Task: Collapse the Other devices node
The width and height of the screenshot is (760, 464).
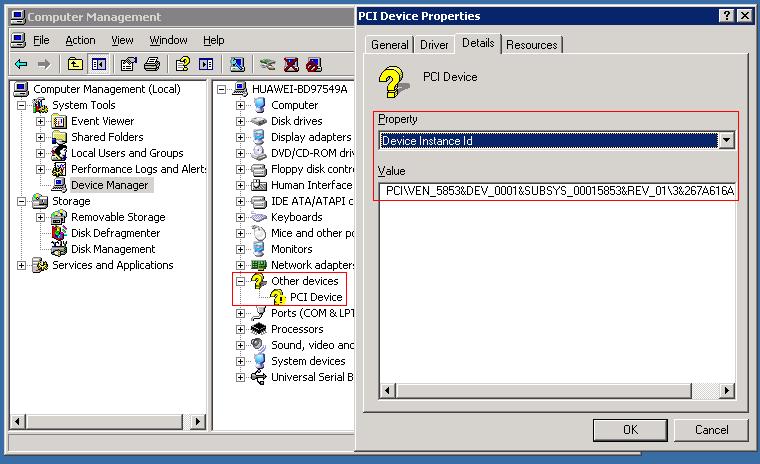Action: (240, 281)
